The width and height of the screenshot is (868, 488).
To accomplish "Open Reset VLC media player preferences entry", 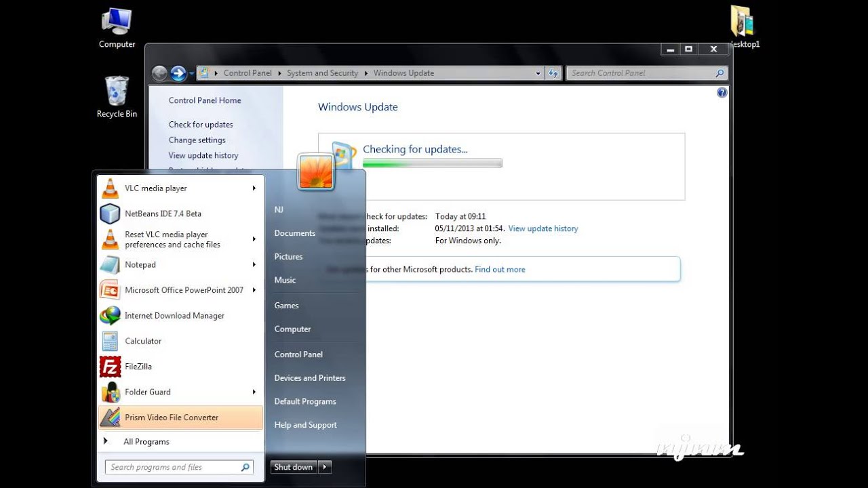I will point(180,239).
